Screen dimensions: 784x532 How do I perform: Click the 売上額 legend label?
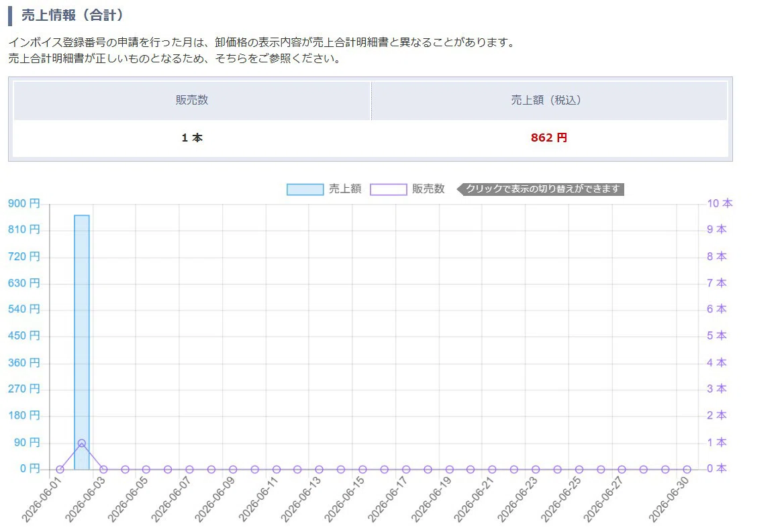[345, 189]
